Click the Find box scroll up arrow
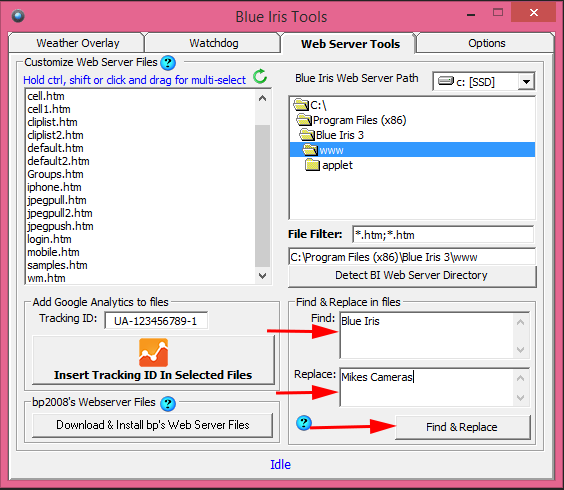 point(520,322)
